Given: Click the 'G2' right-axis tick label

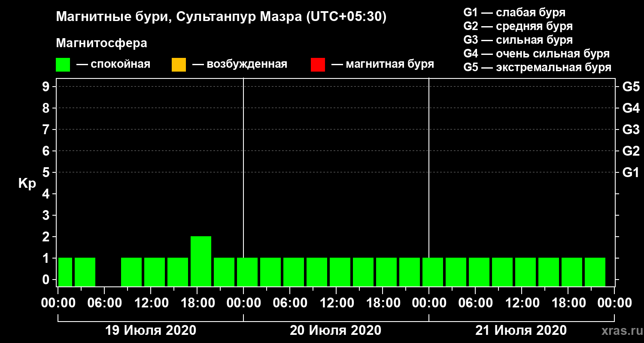Looking at the screenshot, I should point(631,151).
